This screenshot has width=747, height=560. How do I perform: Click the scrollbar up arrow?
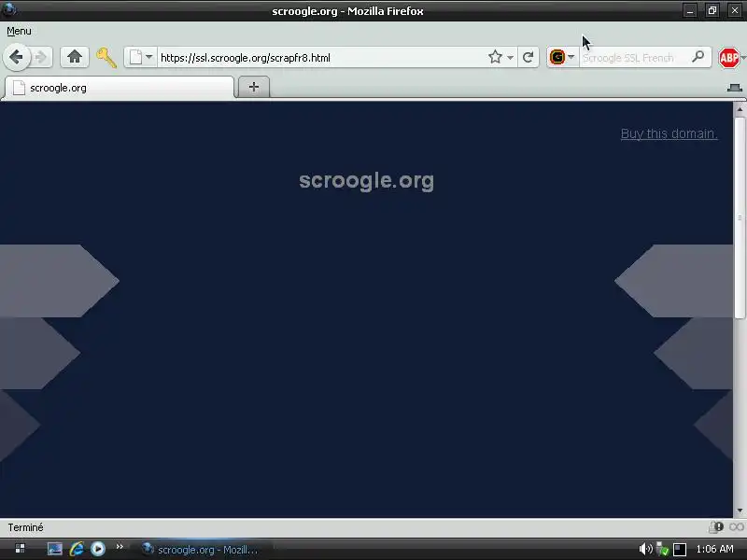point(740,109)
